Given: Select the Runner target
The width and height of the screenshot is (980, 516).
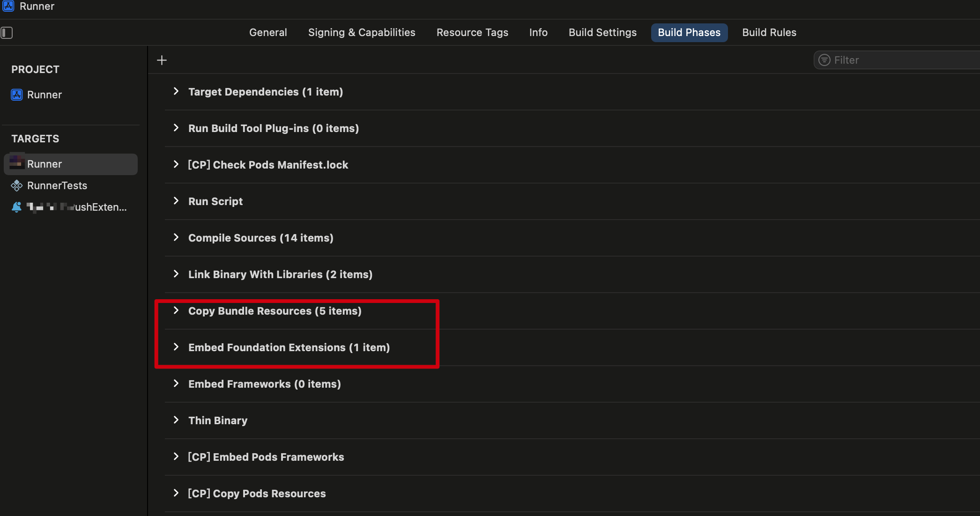Looking at the screenshot, I should point(71,164).
